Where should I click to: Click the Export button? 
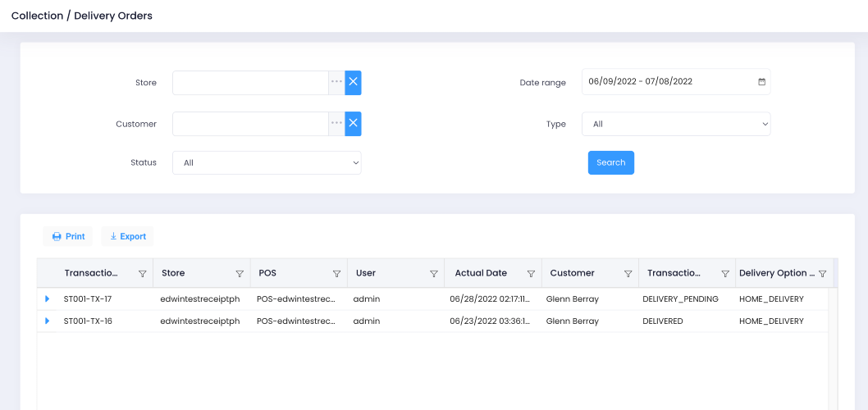[x=127, y=236]
